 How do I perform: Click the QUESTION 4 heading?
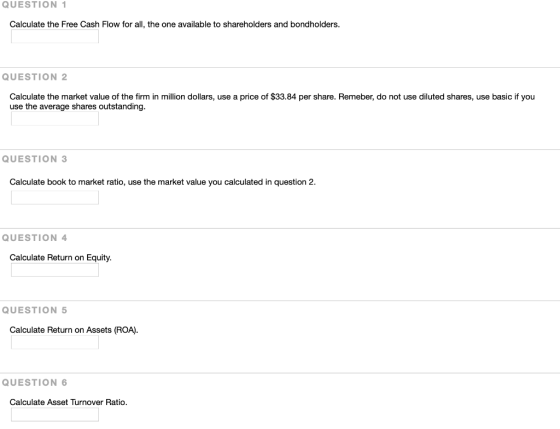pyautogui.click(x=34, y=238)
